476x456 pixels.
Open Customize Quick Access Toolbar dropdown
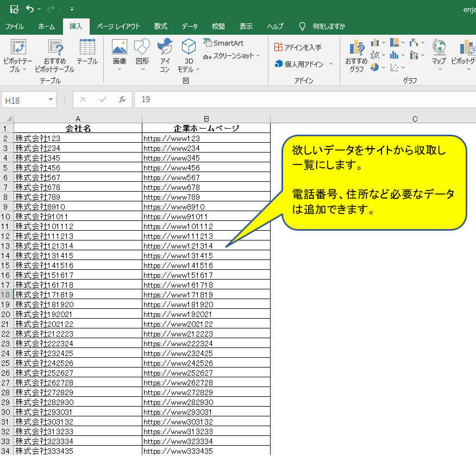point(72,9)
